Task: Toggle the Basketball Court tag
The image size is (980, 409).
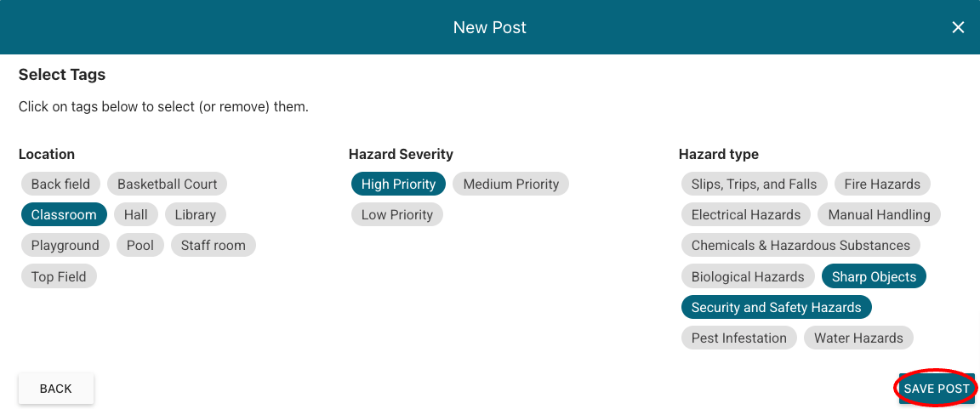Action: 168,185
